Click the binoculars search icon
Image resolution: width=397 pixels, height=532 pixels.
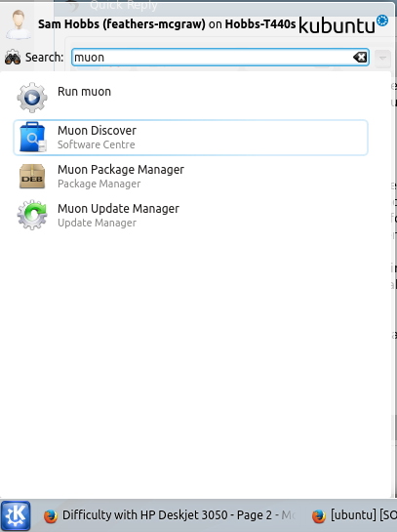(13, 57)
